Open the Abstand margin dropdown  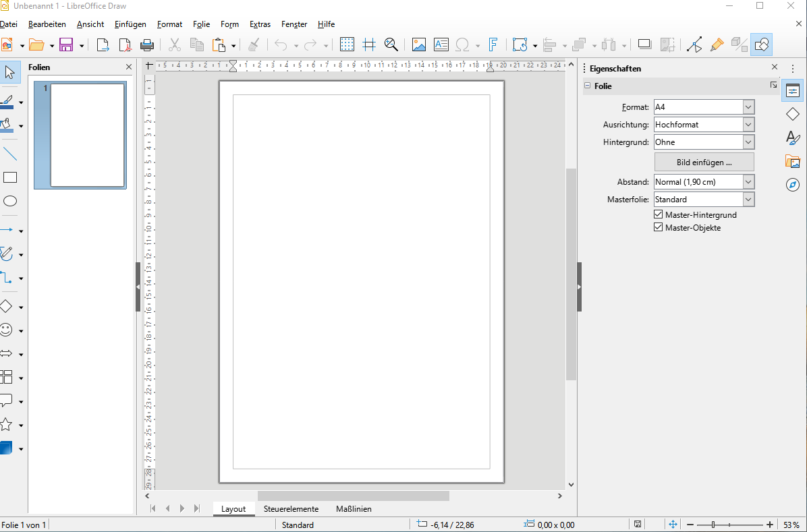coord(748,181)
